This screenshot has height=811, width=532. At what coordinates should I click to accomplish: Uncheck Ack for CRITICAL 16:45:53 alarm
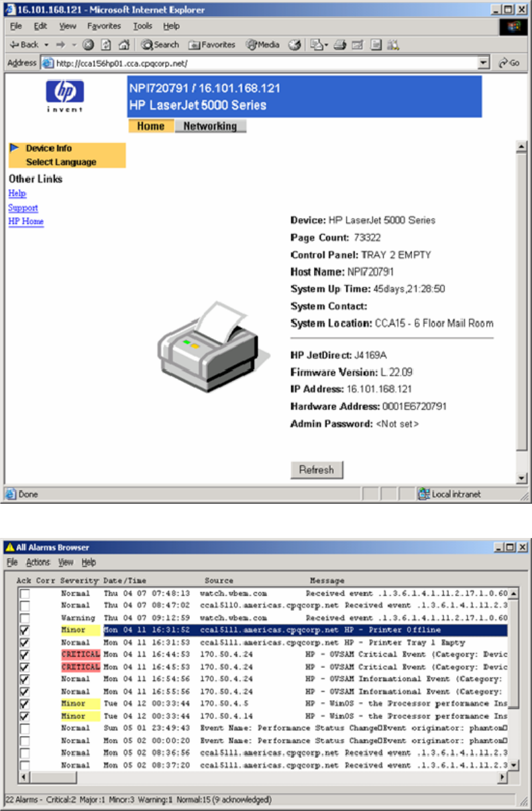click(x=25, y=667)
